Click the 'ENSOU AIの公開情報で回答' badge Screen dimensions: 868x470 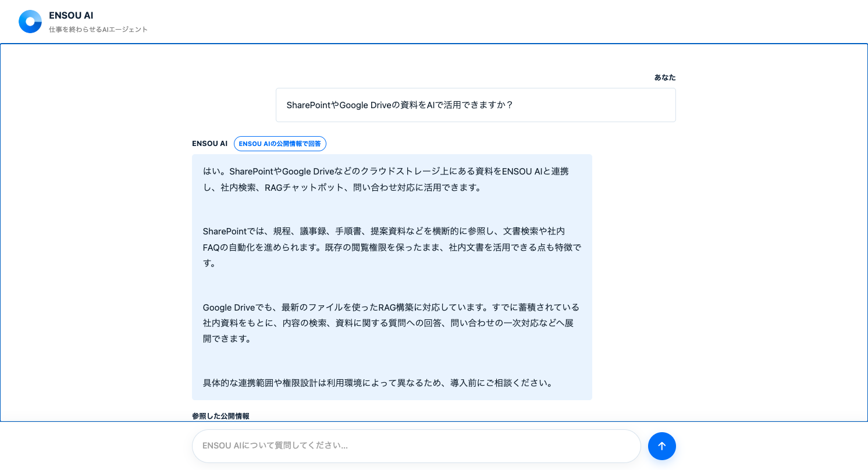click(280, 144)
